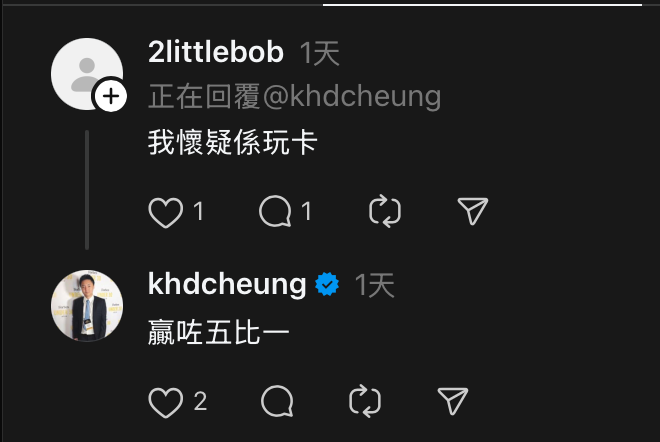660x442 pixels.
Task: Reply to khdcheung's comment via bubble icon
Action: coord(277,402)
